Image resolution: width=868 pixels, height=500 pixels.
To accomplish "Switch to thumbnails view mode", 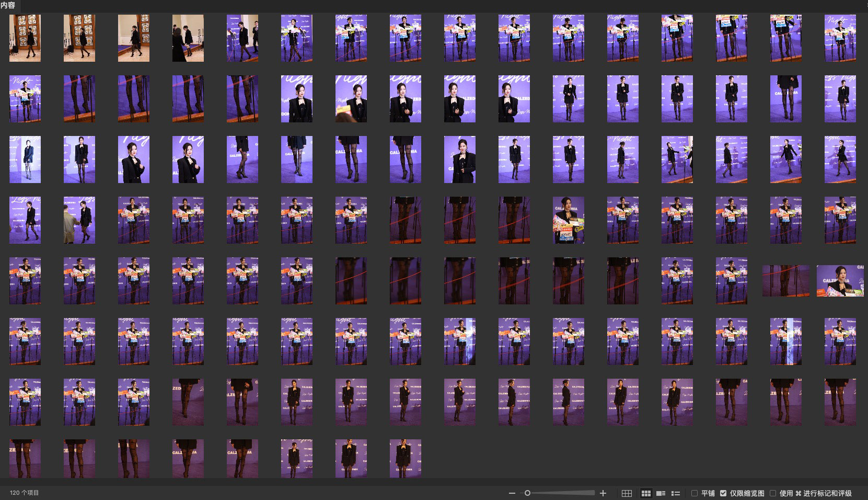I will 646,493.
